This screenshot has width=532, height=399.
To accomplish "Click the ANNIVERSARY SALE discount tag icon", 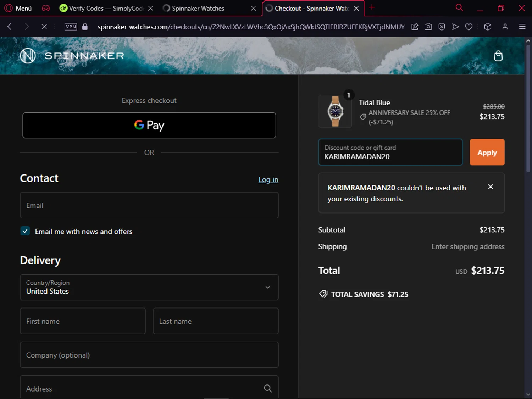I will [363, 117].
